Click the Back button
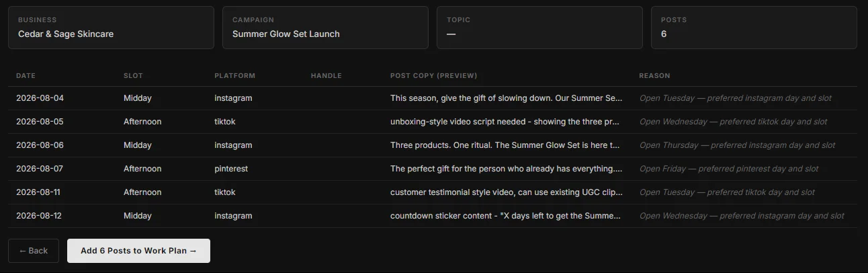The width and height of the screenshot is (868, 273). [x=34, y=251]
